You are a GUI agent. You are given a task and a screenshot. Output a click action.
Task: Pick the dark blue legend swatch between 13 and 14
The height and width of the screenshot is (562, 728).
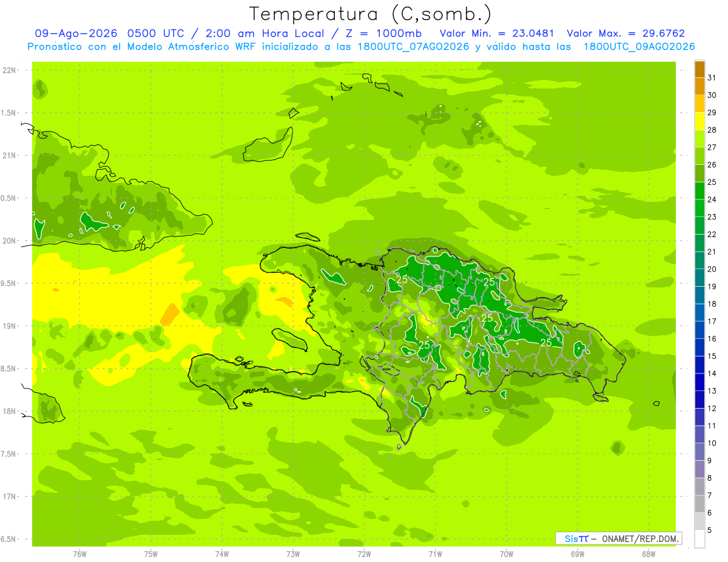click(x=699, y=383)
